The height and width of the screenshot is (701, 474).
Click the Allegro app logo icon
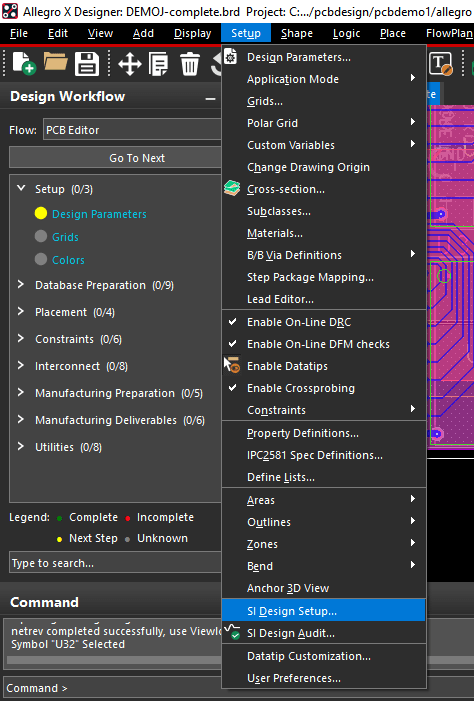[10, 11]
